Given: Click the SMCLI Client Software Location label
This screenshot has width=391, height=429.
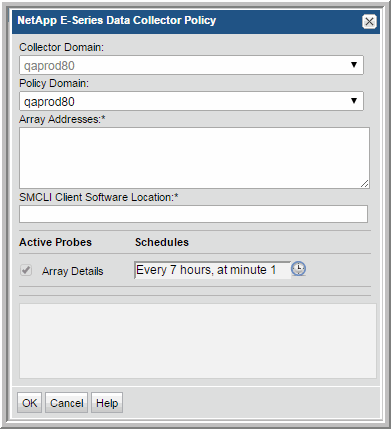Looking at the screenshot, I should (x=99, y=197).
